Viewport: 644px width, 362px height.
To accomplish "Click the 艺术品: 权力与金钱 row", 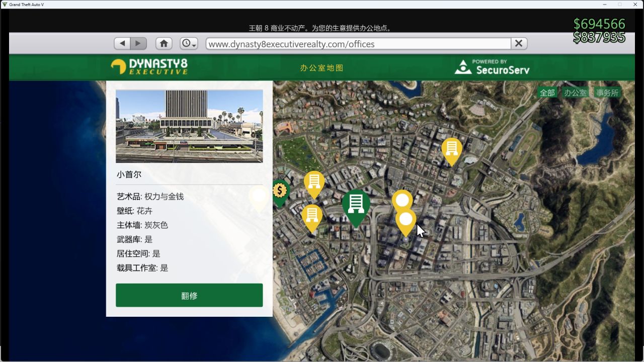I will (x=150, y=196).
